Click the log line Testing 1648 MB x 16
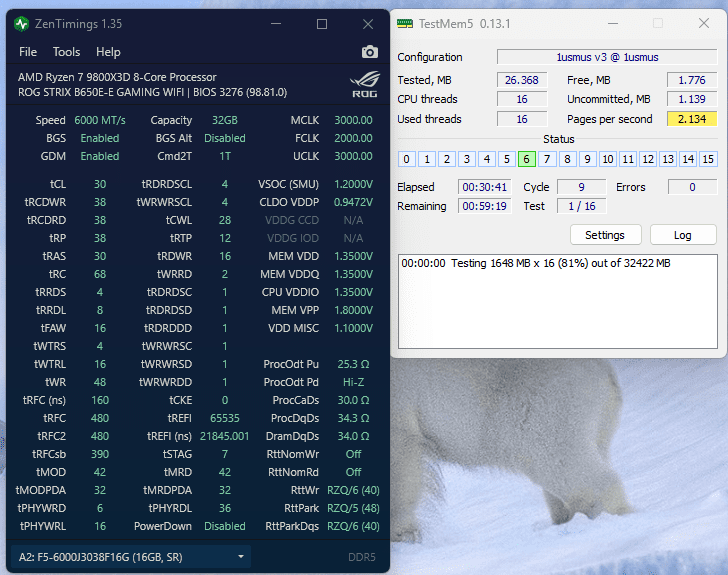The height and width of the screenshot is (575, 728). pyautogui.click(x=536, y=263)
